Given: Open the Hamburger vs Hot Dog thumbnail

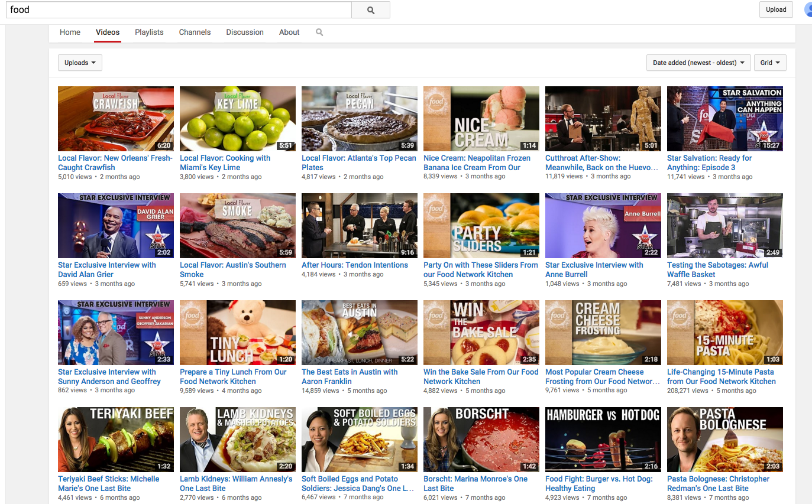Looking at the screenshot, I should coord(603,440).
